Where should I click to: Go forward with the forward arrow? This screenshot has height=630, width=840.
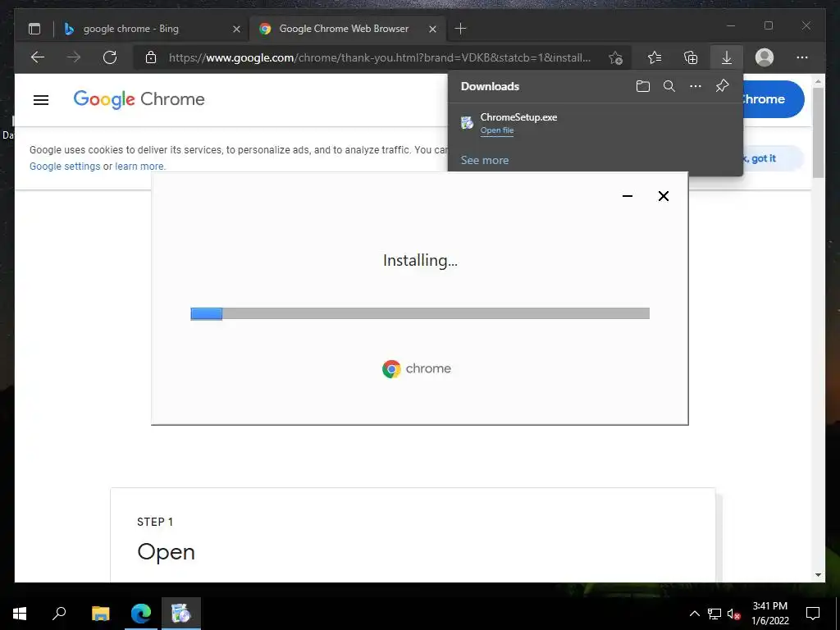[x=74, y=57]
